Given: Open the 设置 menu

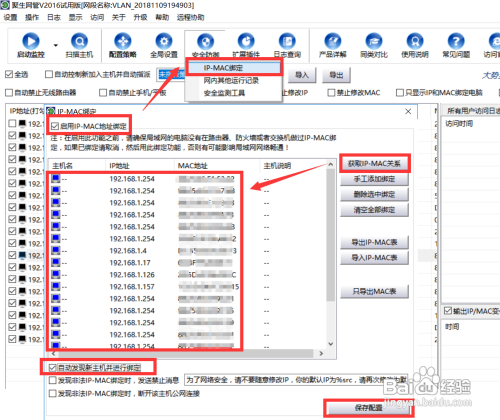Looking at the screenshot, I should 10,17.
